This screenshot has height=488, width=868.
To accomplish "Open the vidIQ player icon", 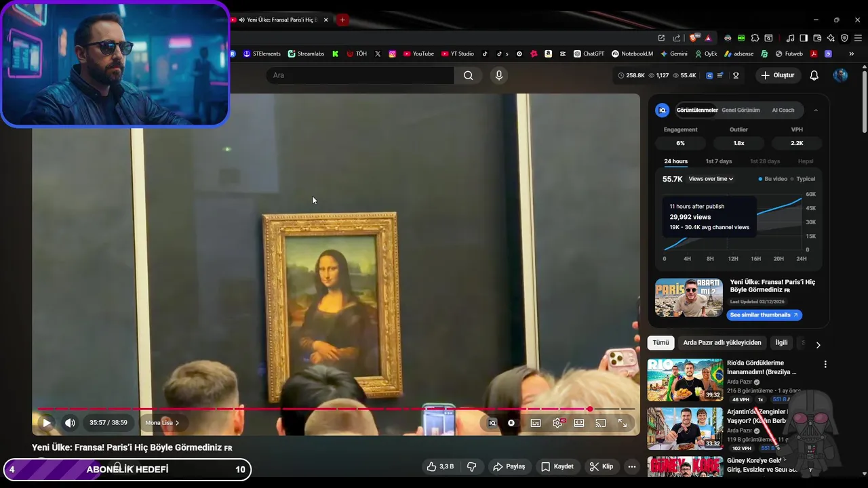I will [x=492, y=423].
